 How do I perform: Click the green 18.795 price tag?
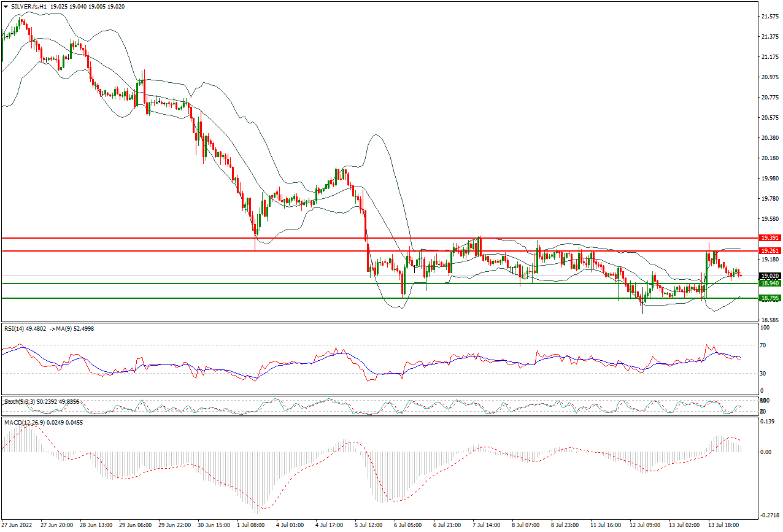point(769,298)
